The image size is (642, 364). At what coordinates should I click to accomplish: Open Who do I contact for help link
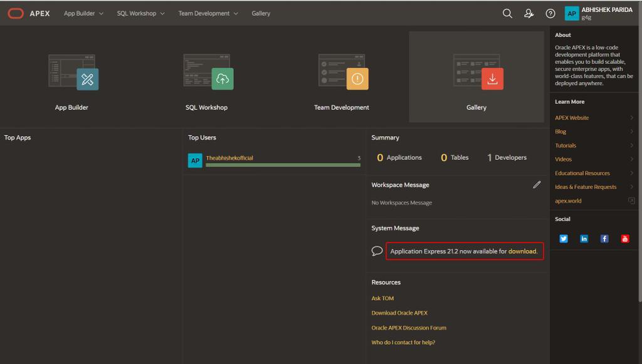(x=403, y=342)
